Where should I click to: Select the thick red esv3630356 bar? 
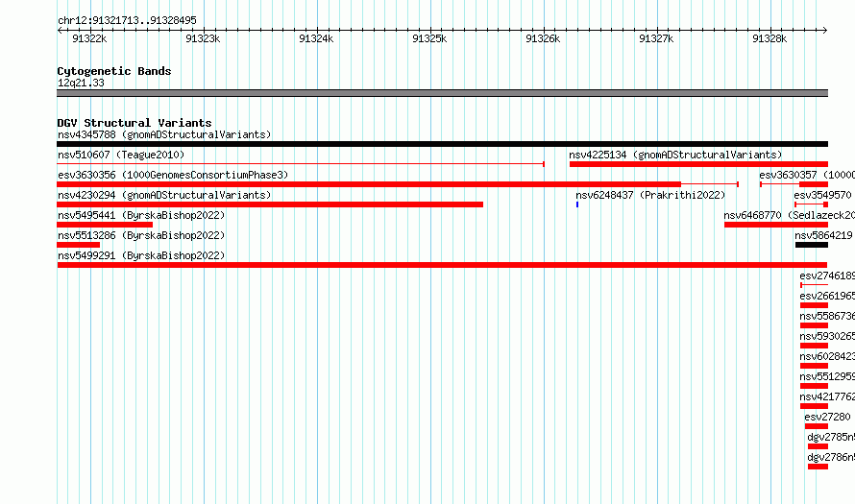pyautogui.click(x=369, y=184)
